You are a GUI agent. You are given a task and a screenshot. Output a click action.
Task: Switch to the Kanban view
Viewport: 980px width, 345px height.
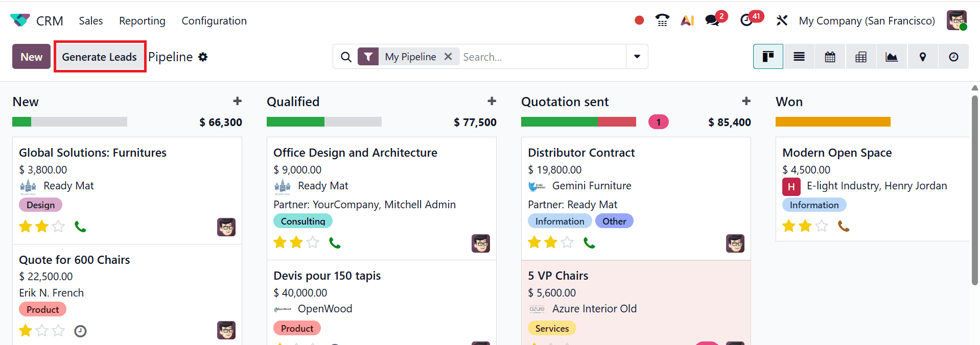(768, 56)
